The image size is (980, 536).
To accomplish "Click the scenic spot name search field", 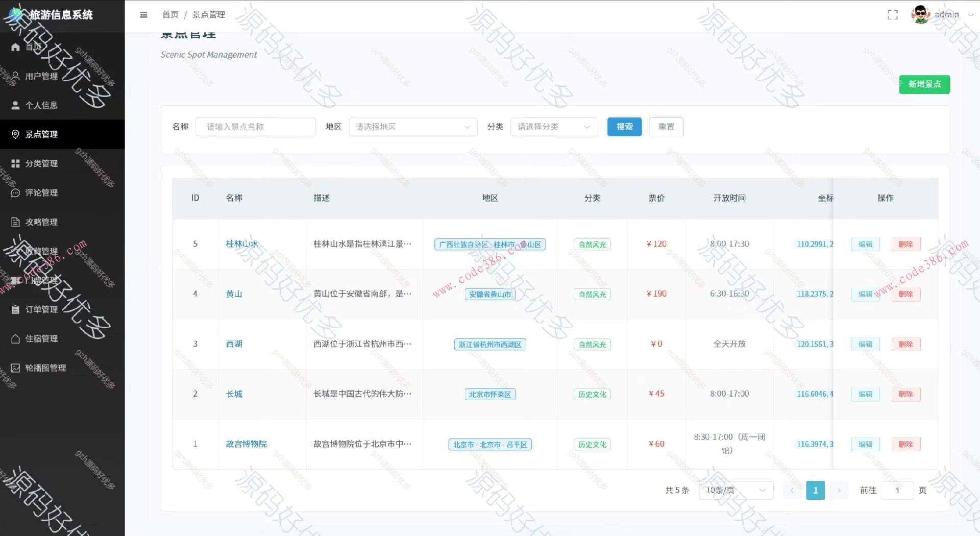I will pyautogui.click(x=255, y=127).
